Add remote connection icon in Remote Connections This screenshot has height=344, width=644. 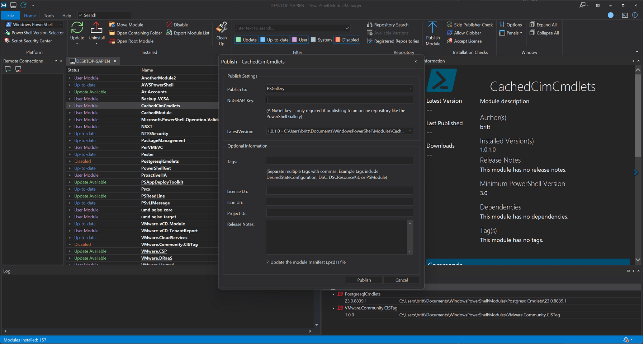[8, 69]
